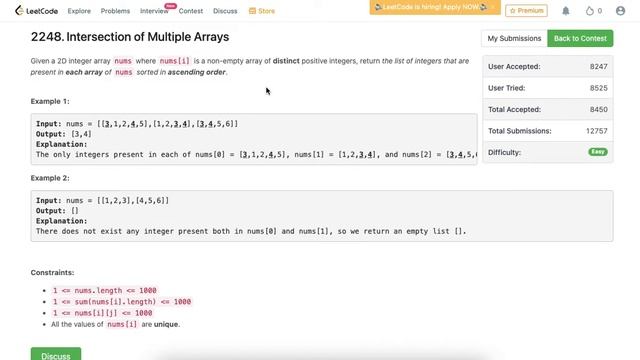
Task: Click the streak flame icon
Action: [589, 11]
